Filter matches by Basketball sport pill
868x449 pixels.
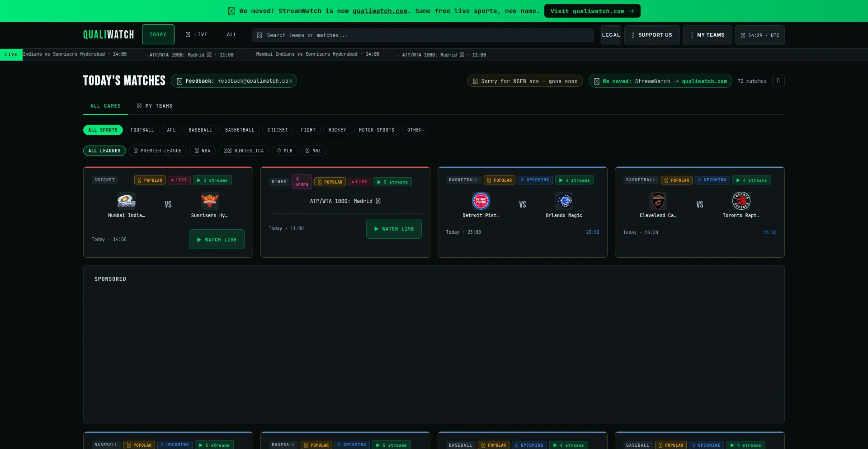[240, 130]
